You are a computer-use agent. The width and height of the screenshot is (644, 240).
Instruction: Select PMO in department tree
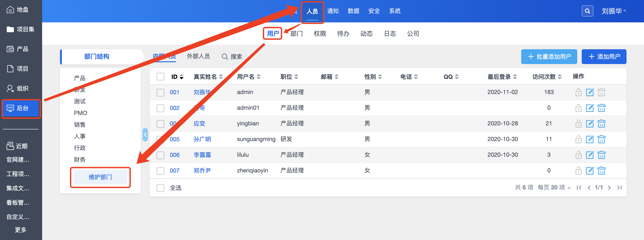pos(80,113)
